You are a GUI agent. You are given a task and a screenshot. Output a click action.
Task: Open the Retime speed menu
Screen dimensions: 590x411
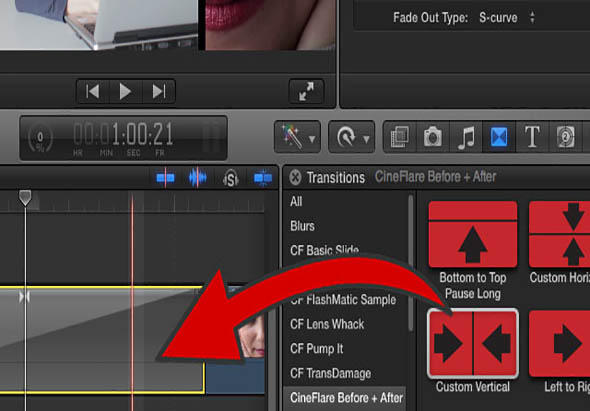pyautogui.click(x=351, y=137)
